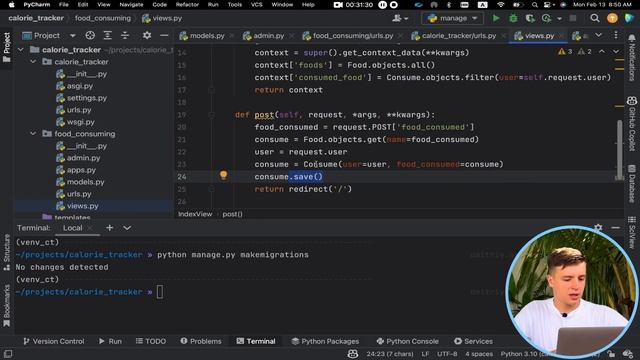Toggle Project tool window on left strip

[7, 47]
